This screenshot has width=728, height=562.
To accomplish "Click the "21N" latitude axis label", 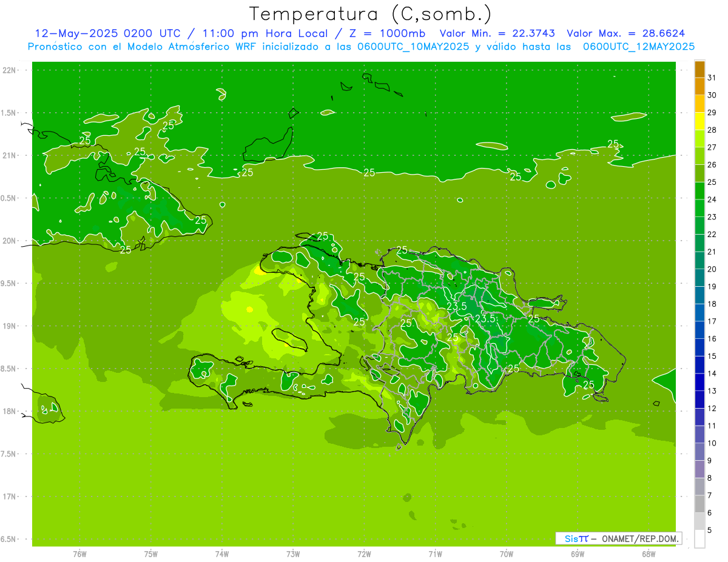I will (8, 155).
